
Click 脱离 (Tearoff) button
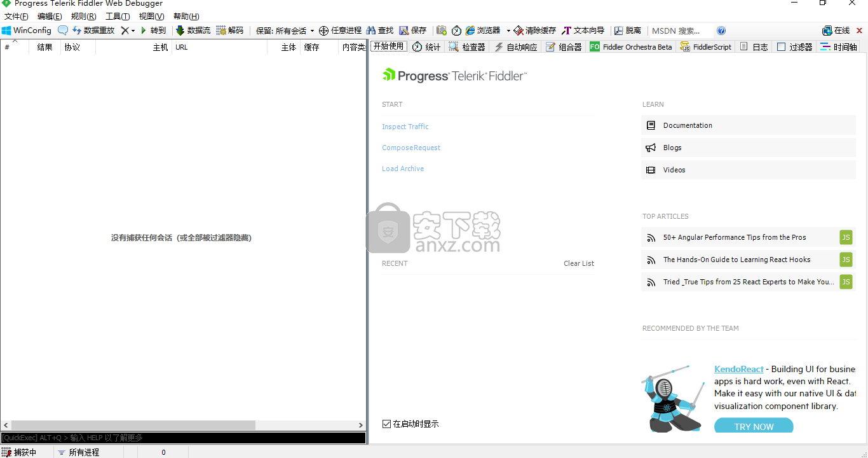pos(628,31)
